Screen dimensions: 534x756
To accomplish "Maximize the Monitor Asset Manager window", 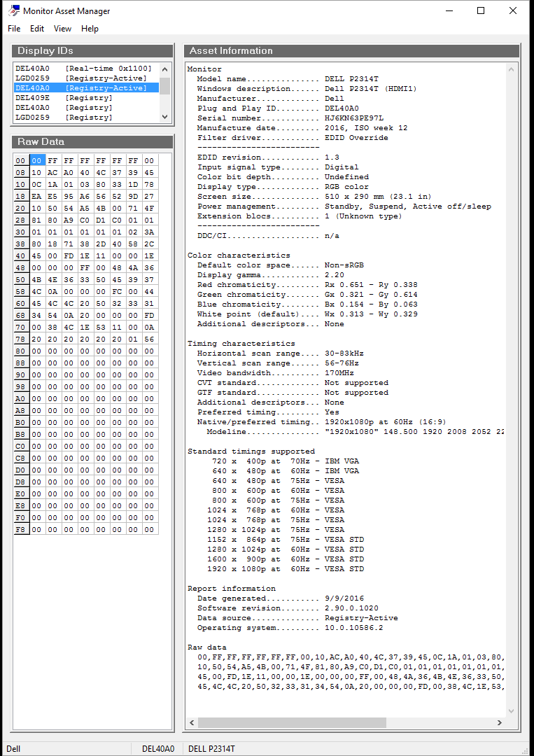I will [481, 10].
